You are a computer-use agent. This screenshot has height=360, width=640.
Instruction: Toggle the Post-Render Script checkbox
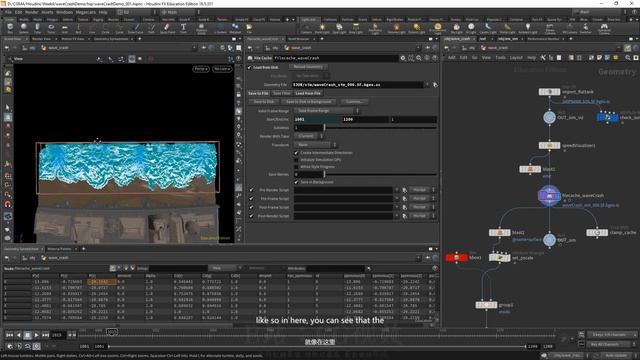pos(251,216)
